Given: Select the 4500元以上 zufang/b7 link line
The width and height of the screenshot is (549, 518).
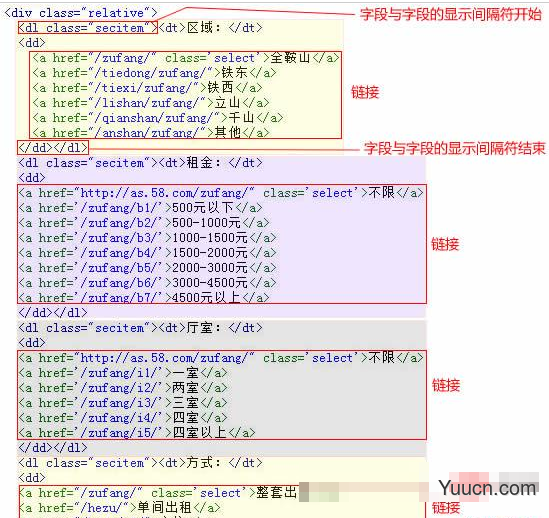Looking at the screenshot, I should click(x=144, y=298).
